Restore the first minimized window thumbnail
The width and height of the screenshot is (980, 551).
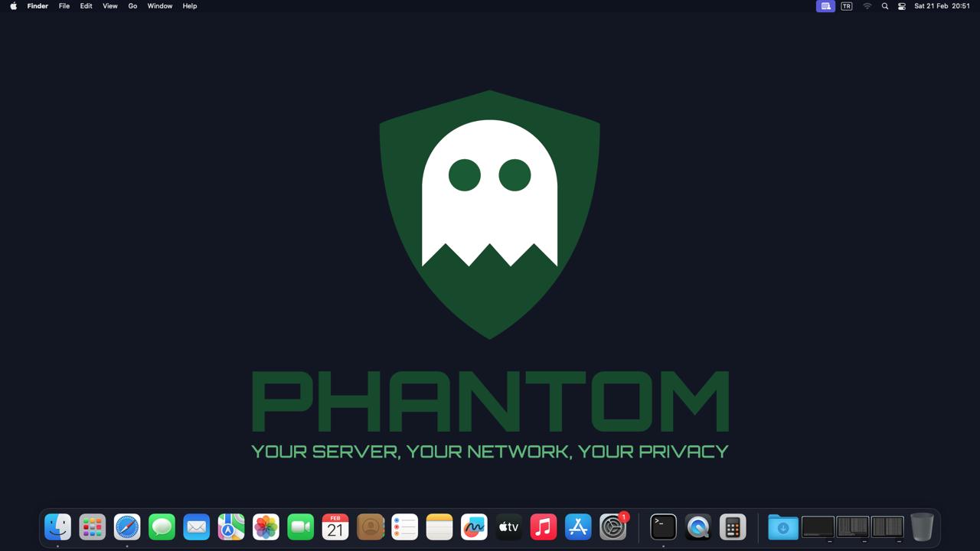[x=818, y=527]
